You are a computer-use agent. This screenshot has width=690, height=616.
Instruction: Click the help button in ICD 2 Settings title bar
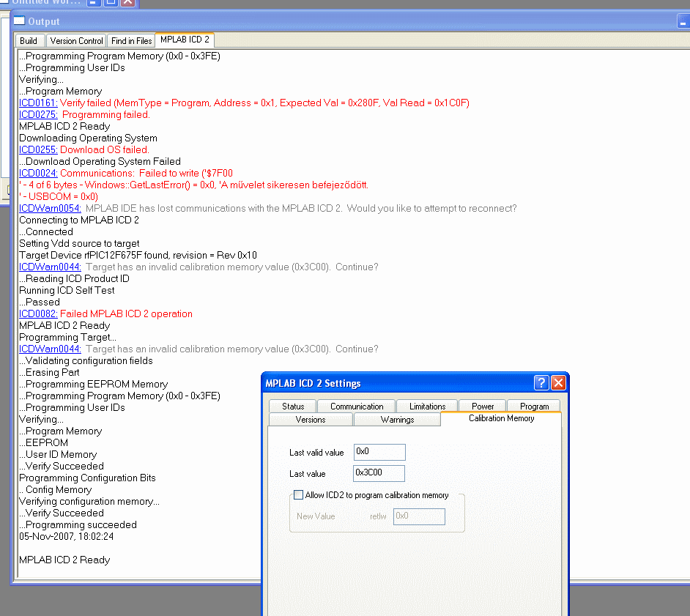(x=541, y=383)
